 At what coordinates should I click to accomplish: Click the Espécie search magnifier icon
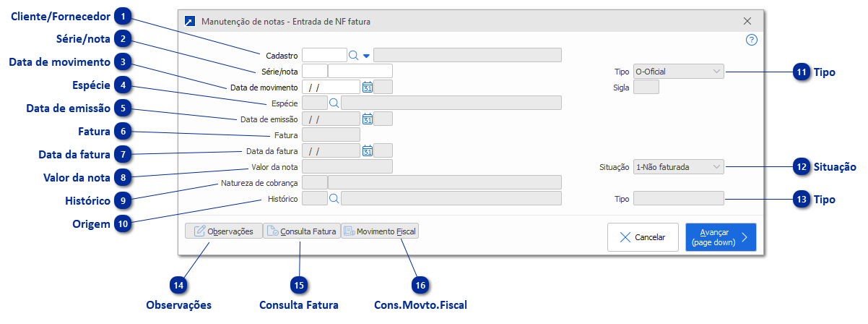pyautogui.click(x=334, y=103)
